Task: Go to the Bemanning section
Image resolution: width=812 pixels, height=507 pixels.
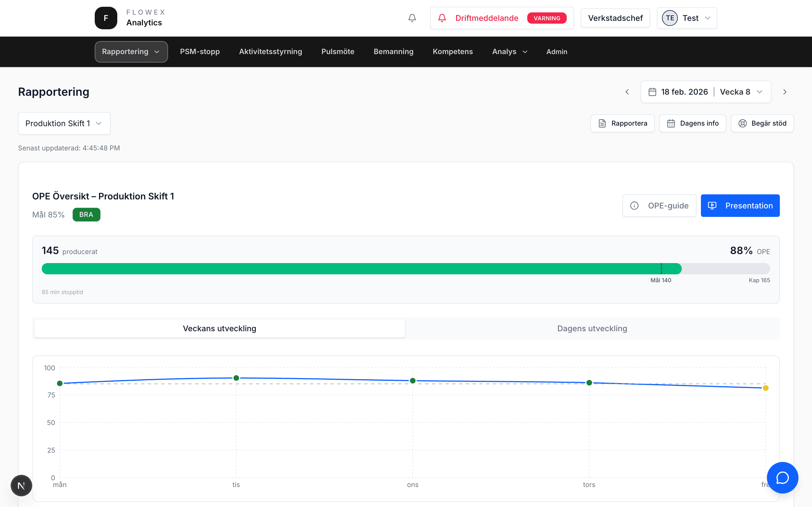Action: [393, 52]
